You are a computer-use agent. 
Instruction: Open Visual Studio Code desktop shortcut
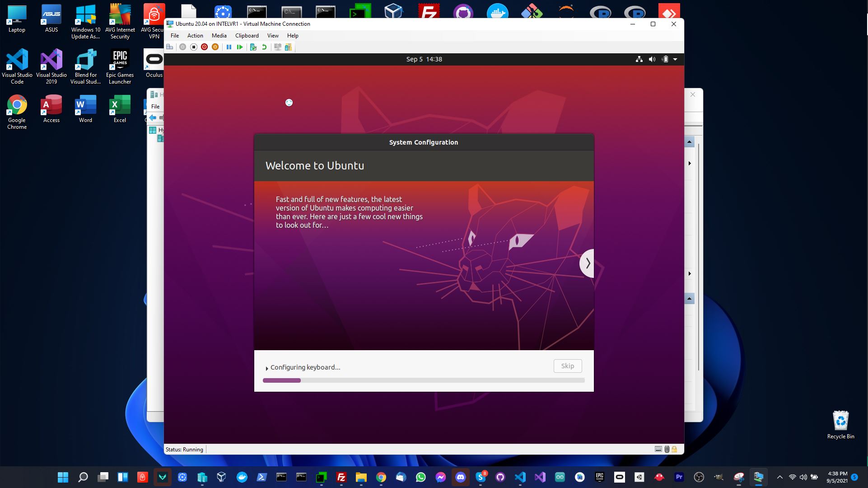point(17,67)
